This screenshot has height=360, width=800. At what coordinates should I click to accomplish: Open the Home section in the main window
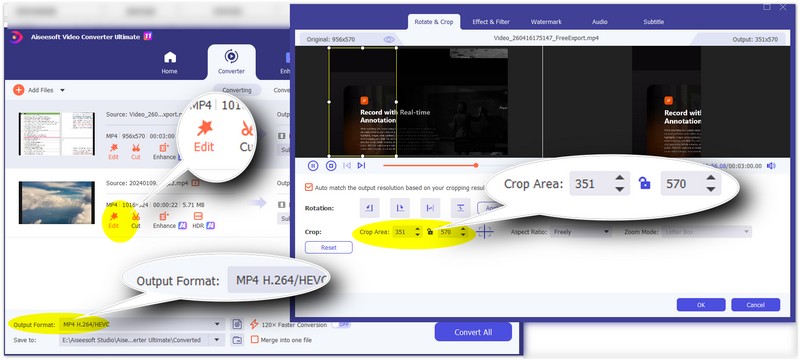[x=169, y=62]
